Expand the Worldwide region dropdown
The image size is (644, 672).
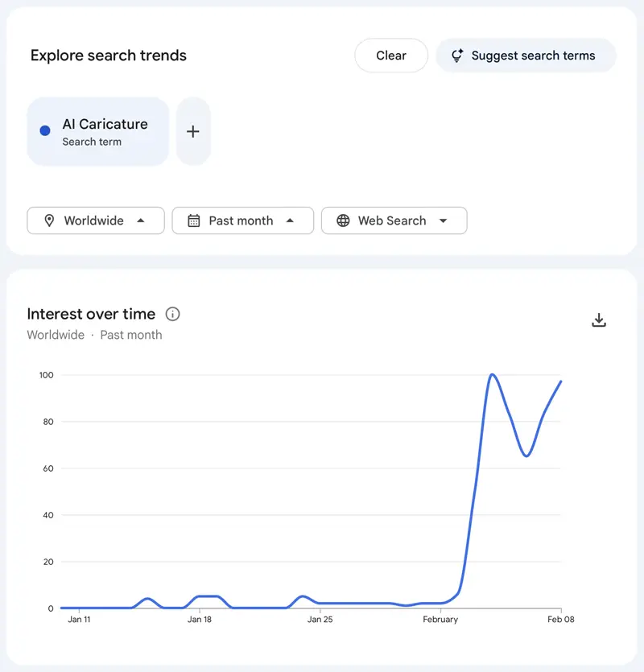click(95, 221)
